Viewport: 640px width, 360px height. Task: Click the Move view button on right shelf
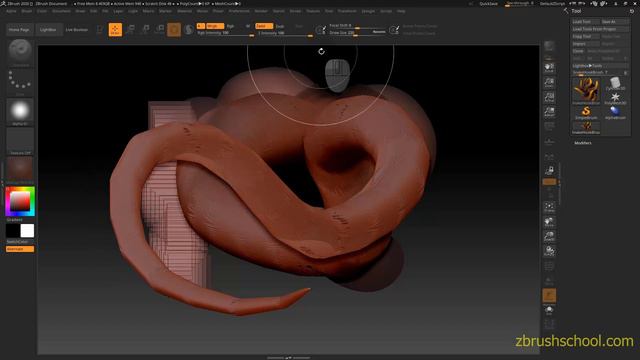549,222
